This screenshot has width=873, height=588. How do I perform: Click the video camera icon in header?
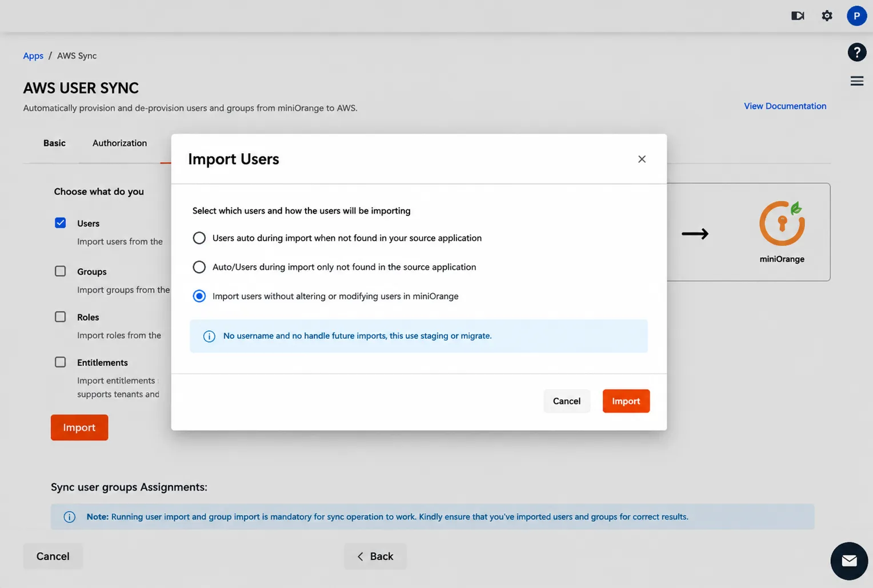click(x=798, y=15)
